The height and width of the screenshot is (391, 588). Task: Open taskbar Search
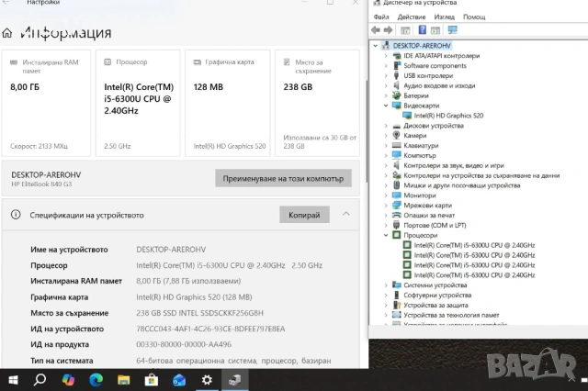click(40, 380)
